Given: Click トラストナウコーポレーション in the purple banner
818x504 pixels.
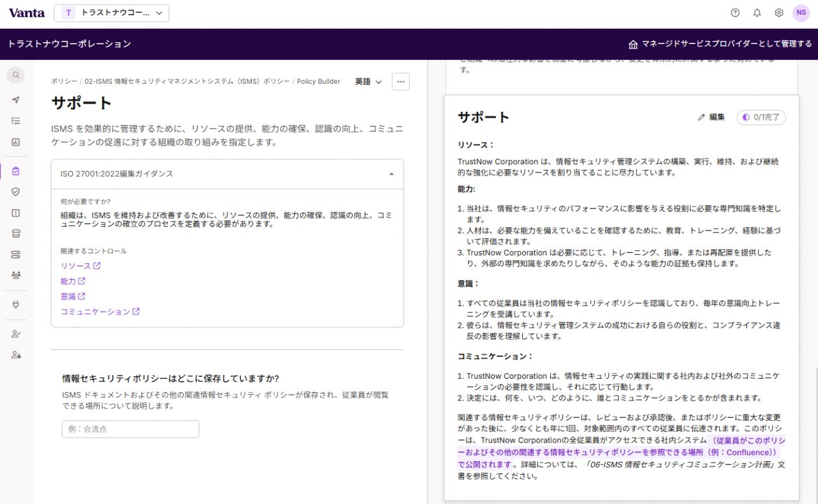Looking at the screenshot, I should 70,44.
